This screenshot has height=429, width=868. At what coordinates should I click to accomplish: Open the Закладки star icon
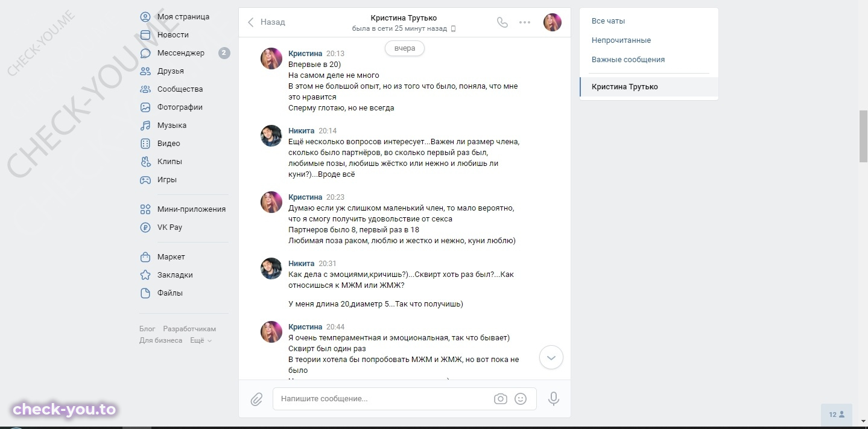click(145, 275)
